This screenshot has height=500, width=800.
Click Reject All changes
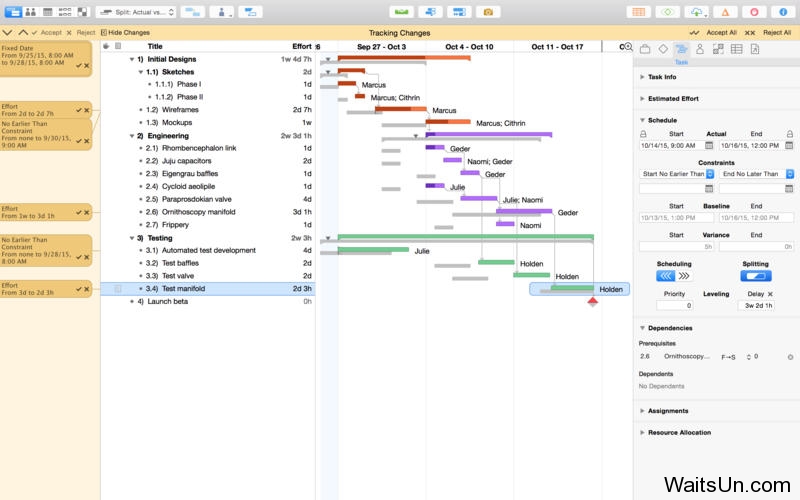[x=768, y=33]
